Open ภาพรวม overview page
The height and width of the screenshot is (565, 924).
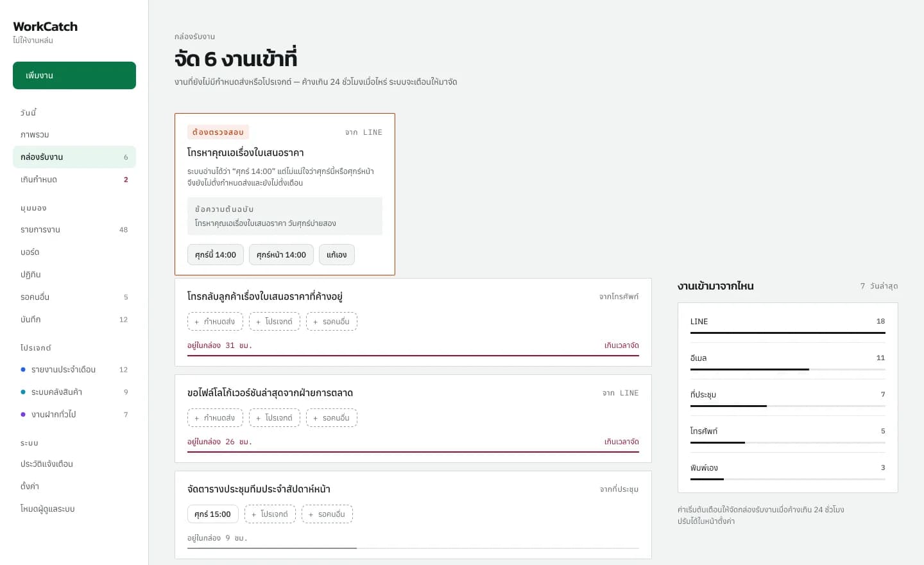pos(74,135)
